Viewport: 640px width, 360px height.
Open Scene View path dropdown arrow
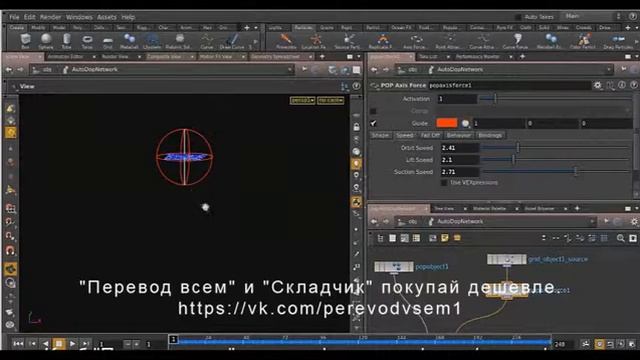(x=290, y=70)
